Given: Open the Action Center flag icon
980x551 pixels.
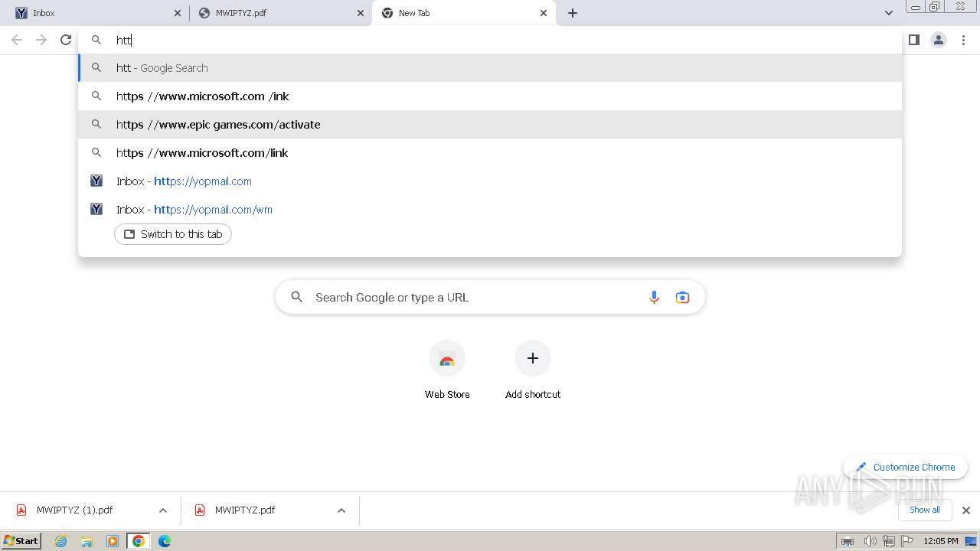Looking at the screenshot, I should pos(907,541).
